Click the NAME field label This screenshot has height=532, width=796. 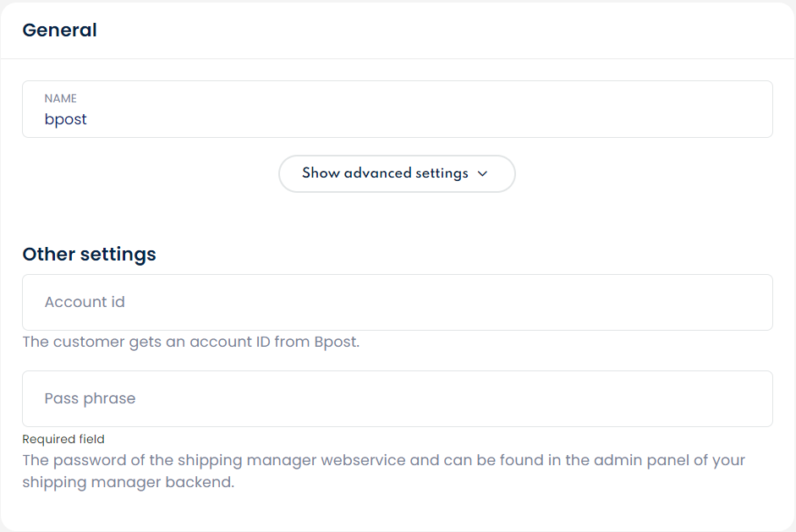pos(61,98)
